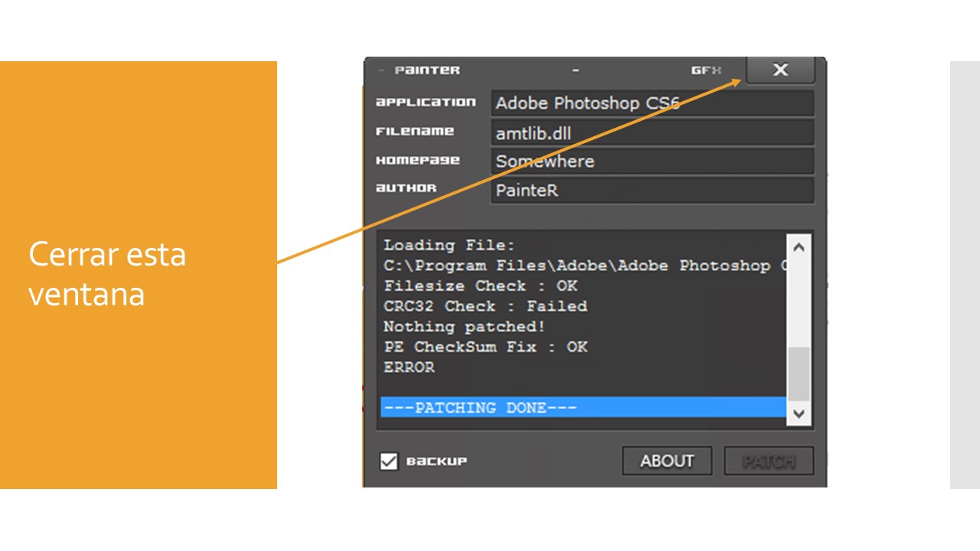Click the GFX label in title bar

[706, 70]
